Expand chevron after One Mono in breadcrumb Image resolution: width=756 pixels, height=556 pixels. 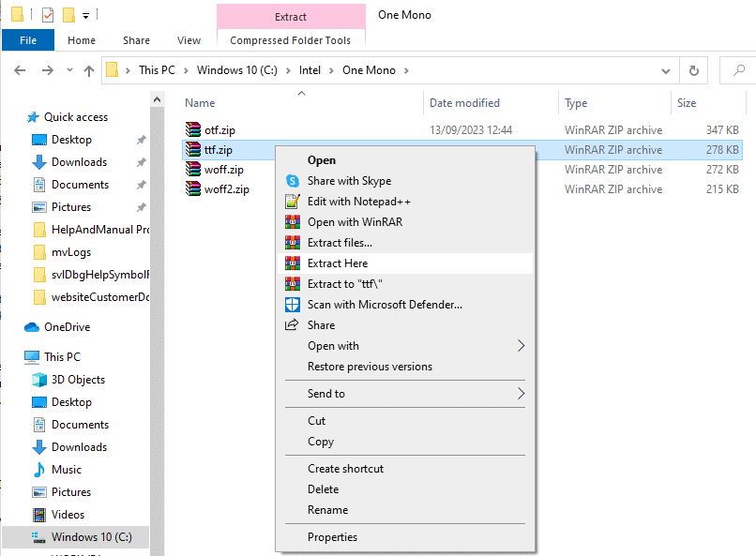click(x=406, y=71)
